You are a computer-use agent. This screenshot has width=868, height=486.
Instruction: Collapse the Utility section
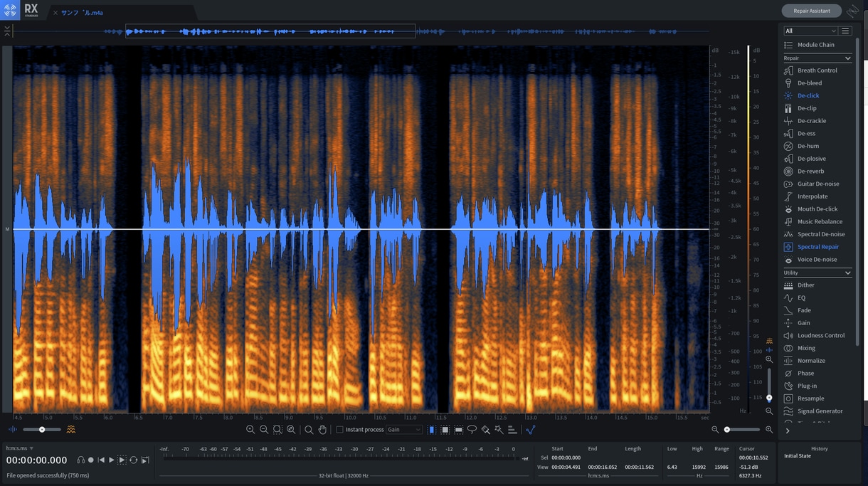847,273
